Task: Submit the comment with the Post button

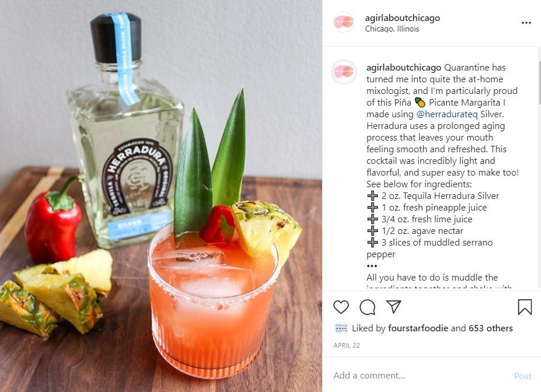Action: 523,376
